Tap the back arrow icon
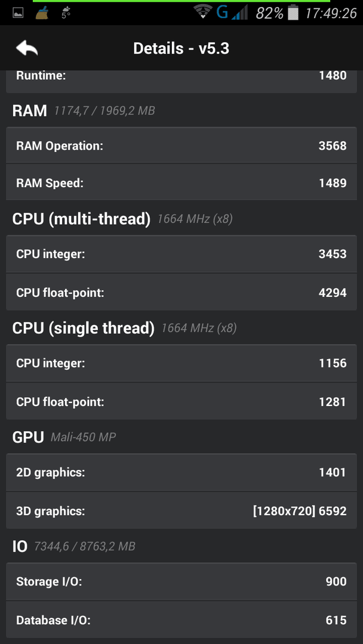Image resolution: width=363 pixels, height=644 pixels. click(27, 48)
